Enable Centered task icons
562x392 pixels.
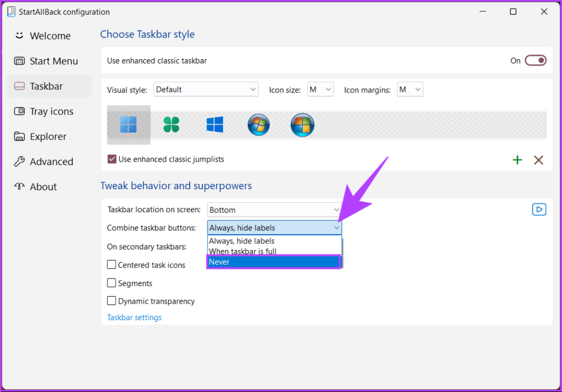tap(111, 265)
